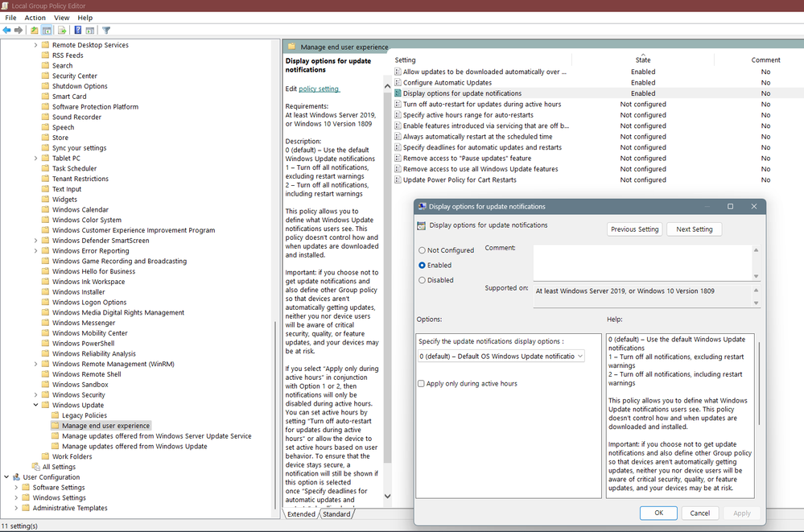Click the Up one level folder icon
The width and height of the screenshot is (804, 532).
[x=34, y=31]
